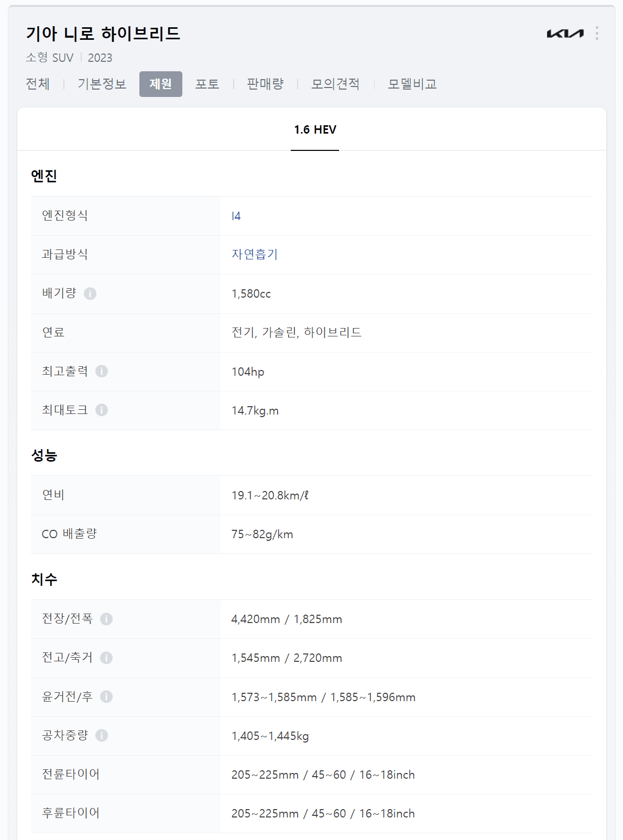Screen dimensions: 623x840
Task: Click the info icon beside 전고/축거
Action: pos(107,658)
